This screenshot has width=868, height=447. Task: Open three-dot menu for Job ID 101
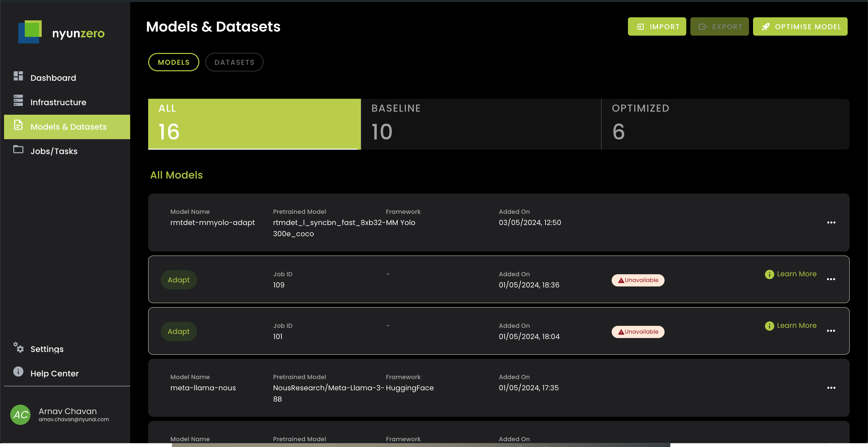click(831, 331)
